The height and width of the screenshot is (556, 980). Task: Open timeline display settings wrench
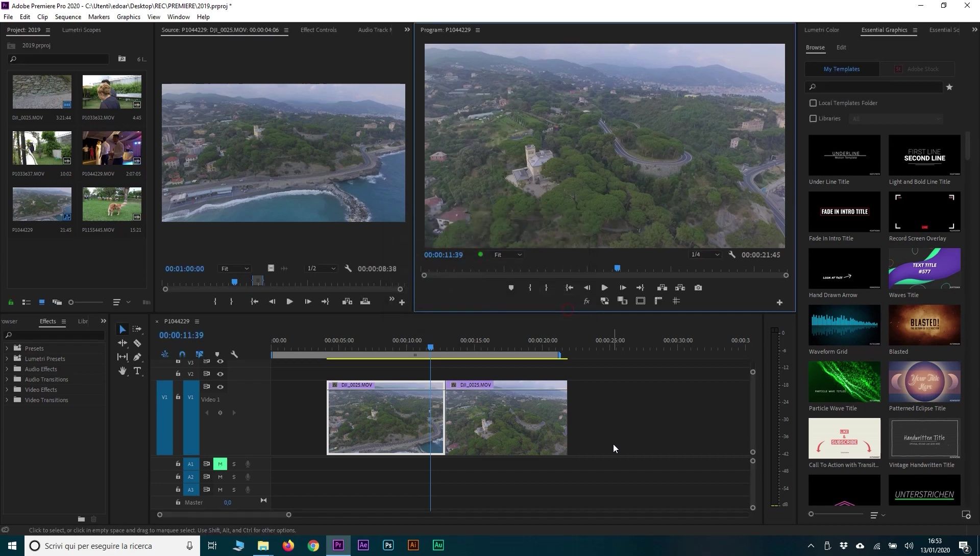click(234, 354)
